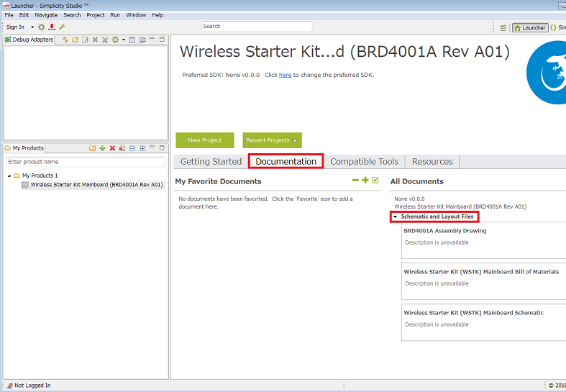Click the folder icon in Debug Adapters toolbar
The width and height of the screenshot is (566, 392).
click(x=75, y=40)
